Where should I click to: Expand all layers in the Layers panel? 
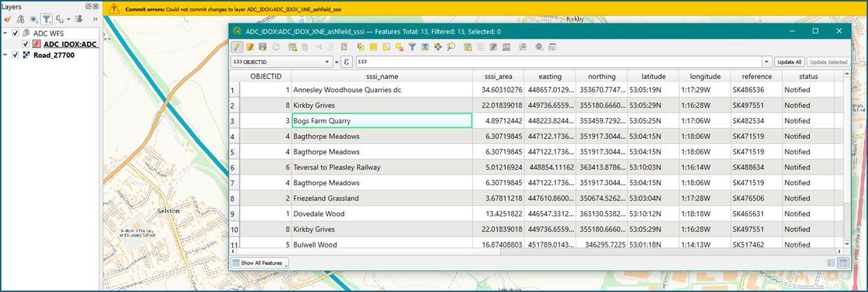coord(78,19)
